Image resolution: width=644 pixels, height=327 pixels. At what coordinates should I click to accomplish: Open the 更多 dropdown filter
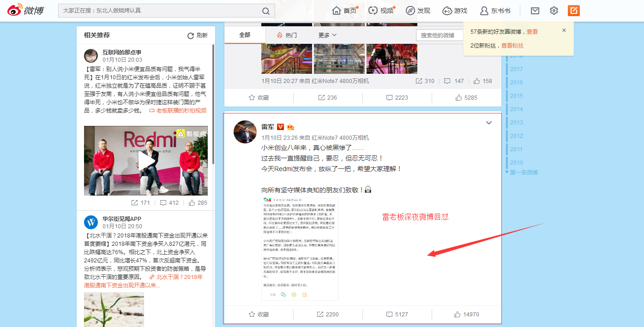(327, 35)
